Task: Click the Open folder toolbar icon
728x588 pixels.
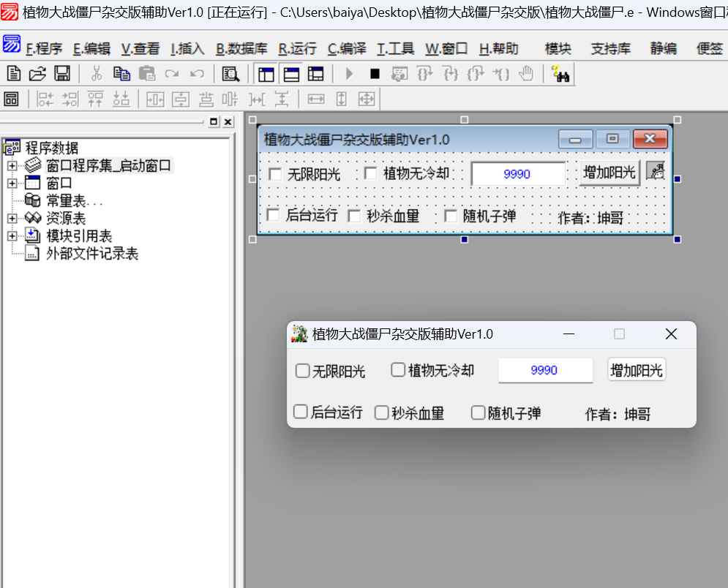Action: click(x=37, y=74)
